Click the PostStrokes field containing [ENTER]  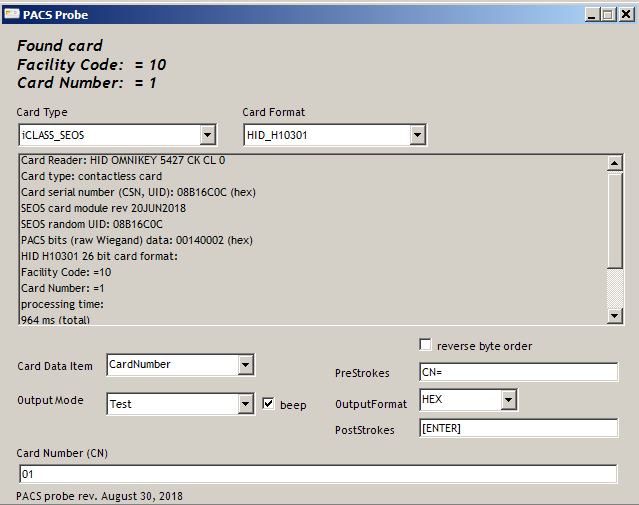[x=518, y=429]
